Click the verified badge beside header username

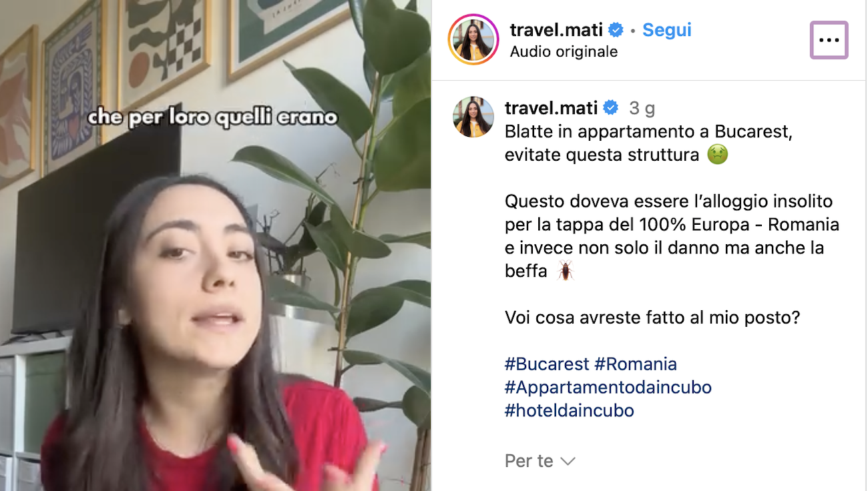click(616, 30)
